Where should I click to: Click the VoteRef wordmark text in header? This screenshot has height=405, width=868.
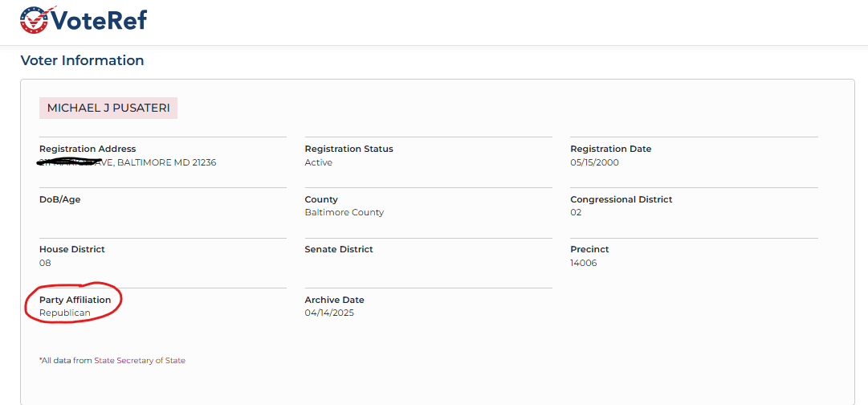(x=100, y=20)
